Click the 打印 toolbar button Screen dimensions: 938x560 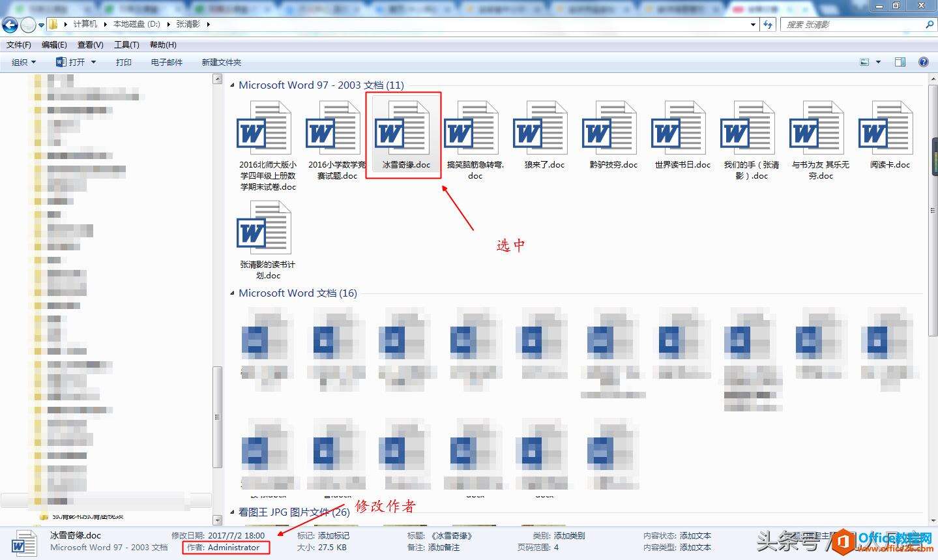click(123, 62)
